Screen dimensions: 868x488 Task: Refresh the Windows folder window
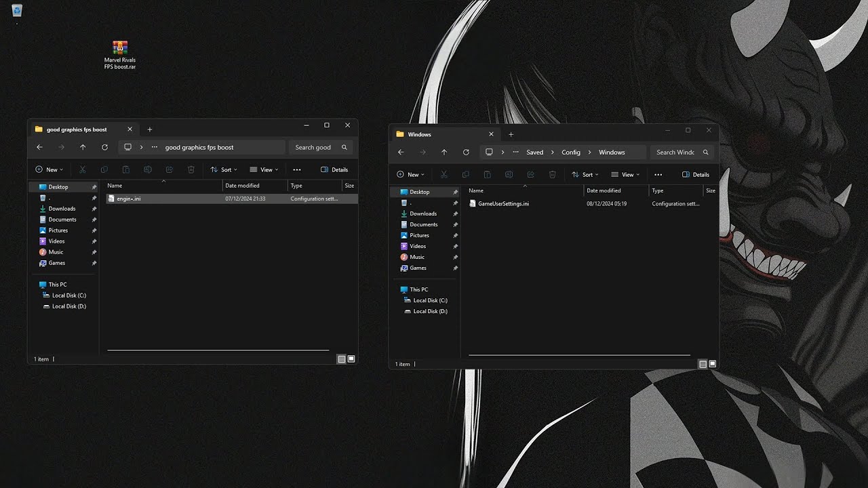click(466, 152)
